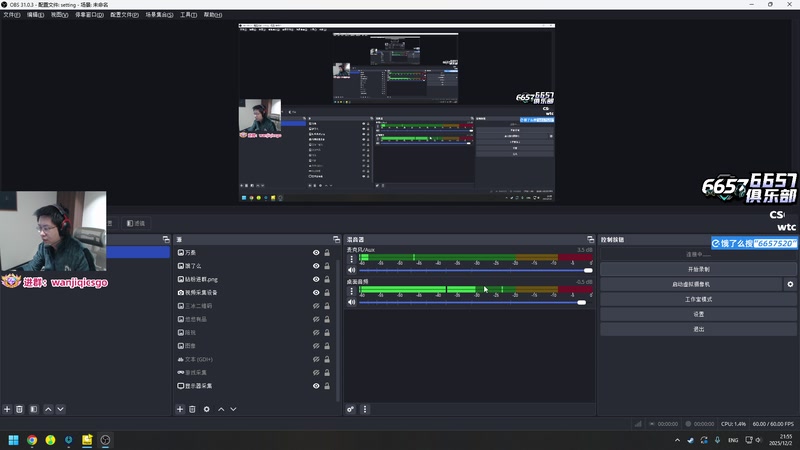Mute the 麦克风/Aux speaker icon

tap(352, 270)
